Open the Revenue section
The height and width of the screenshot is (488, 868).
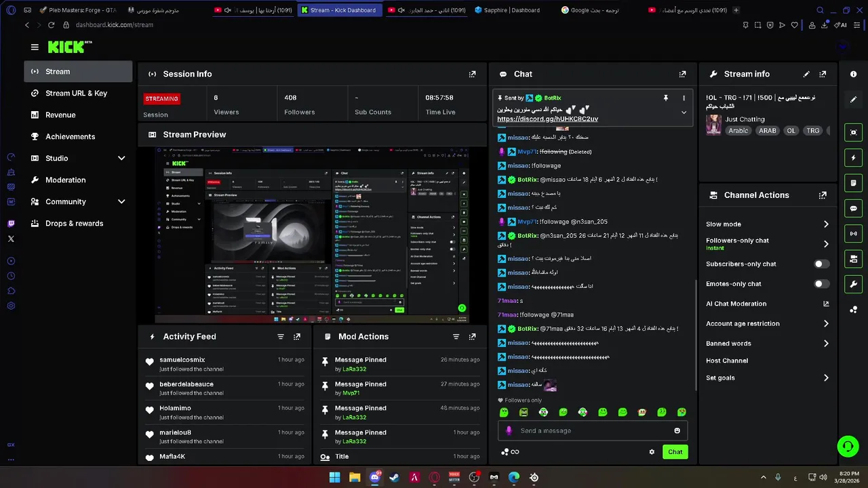(78, 115)
